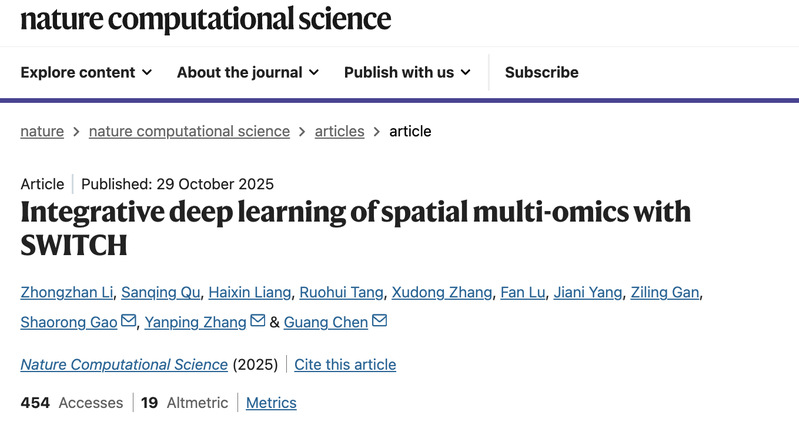View author Sanqing Qu details
Image resolution: width=799 pixels, height=435 pixels.
tap(160, 292)
